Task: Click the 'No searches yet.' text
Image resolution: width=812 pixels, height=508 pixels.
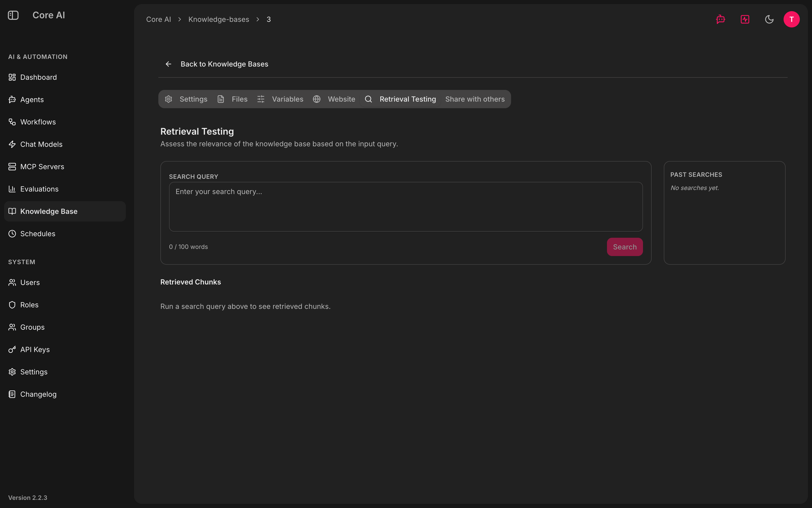Action: coord(695,188)
